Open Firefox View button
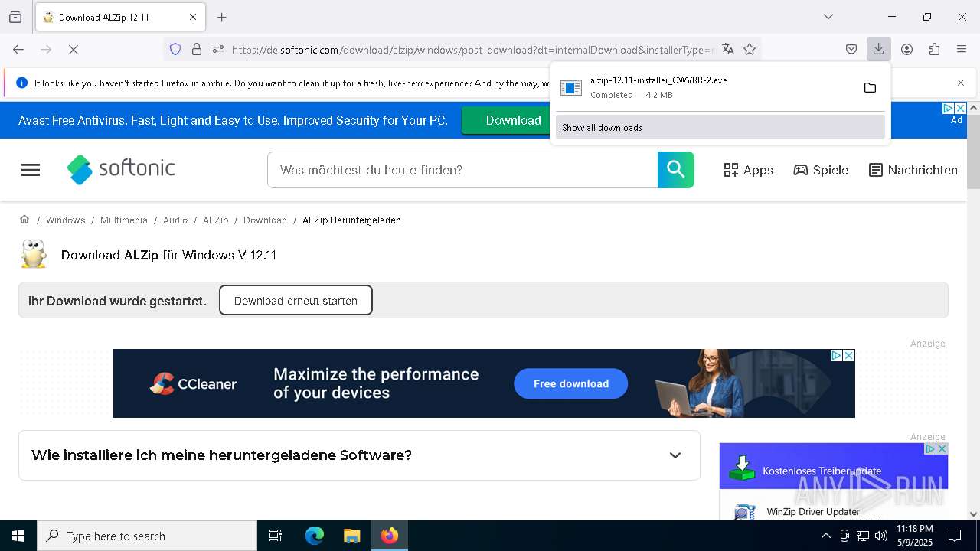This screenshot has width=980, height=551. (x=15, y=17)
